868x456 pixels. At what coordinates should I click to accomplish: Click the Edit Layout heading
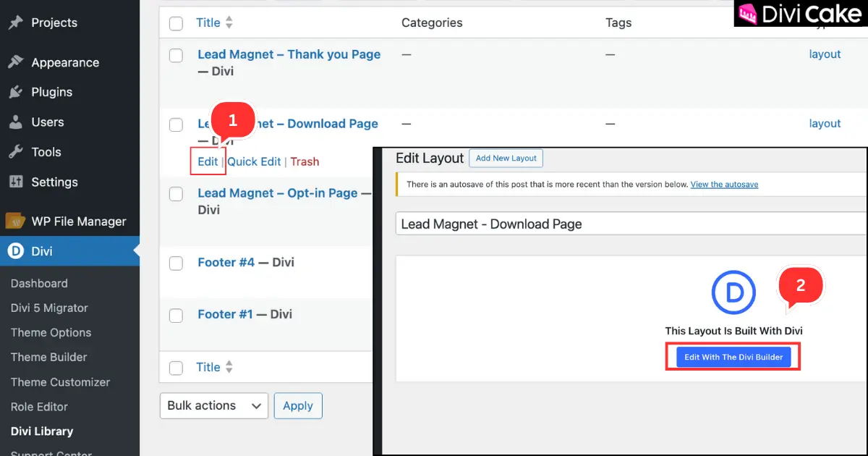tap(430, 158)
